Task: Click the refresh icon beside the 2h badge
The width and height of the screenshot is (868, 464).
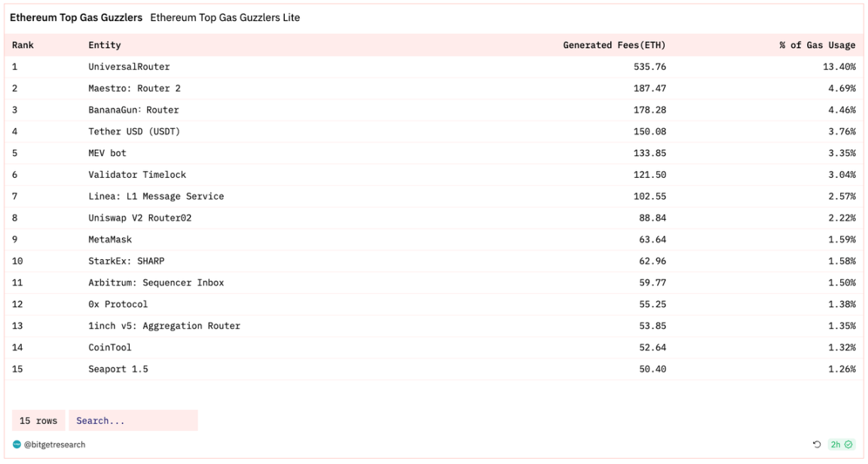Action: pos(817,444)
